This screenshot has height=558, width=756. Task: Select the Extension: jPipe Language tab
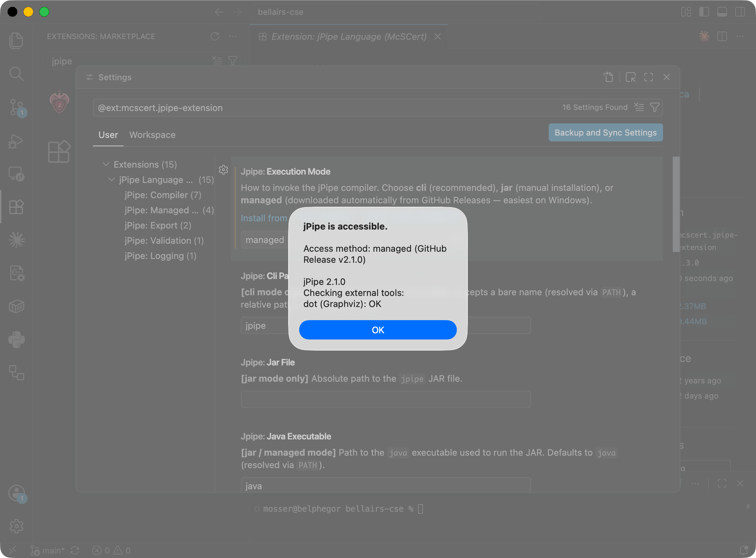349,36
